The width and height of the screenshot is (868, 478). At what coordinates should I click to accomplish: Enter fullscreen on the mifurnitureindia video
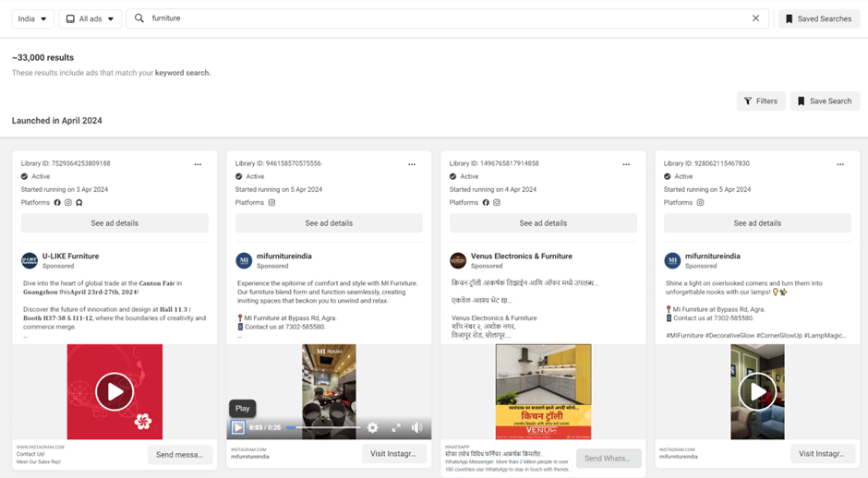coord(396,427)
